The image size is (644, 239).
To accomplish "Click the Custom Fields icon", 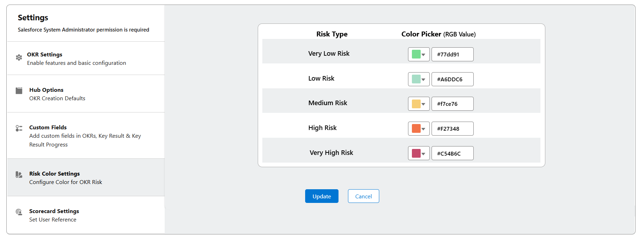I will pyautogui.click(x=19, y=128).
